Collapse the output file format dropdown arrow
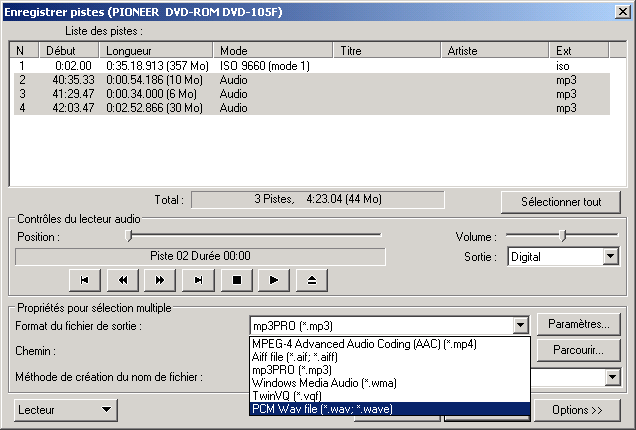 (519, 325)
